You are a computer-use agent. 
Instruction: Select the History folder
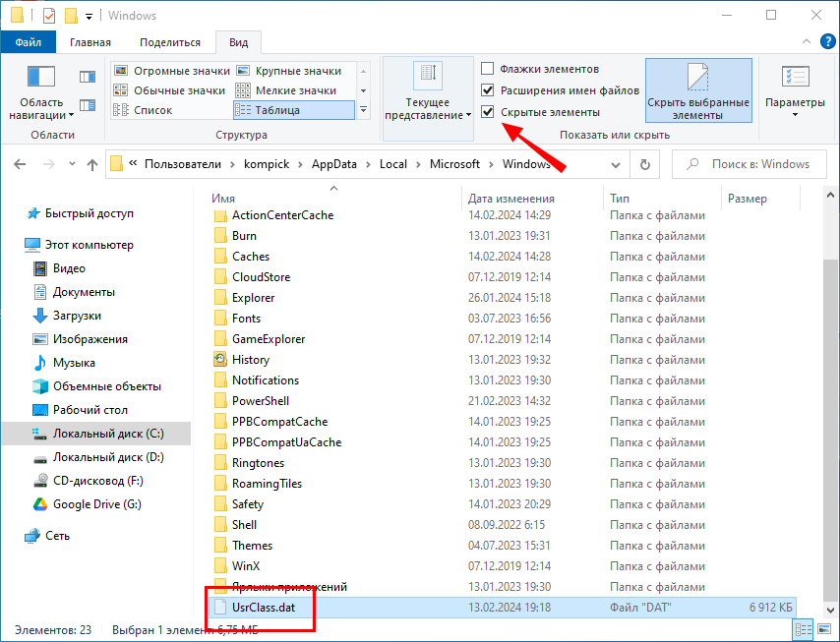(x=250, y=359)
